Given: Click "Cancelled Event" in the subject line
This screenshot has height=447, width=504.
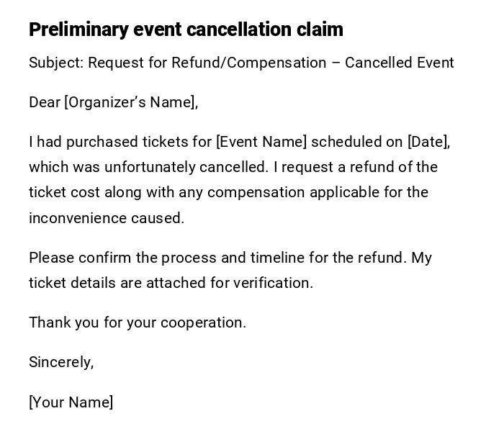Looking at the screenshot, I should pos(399,63).
